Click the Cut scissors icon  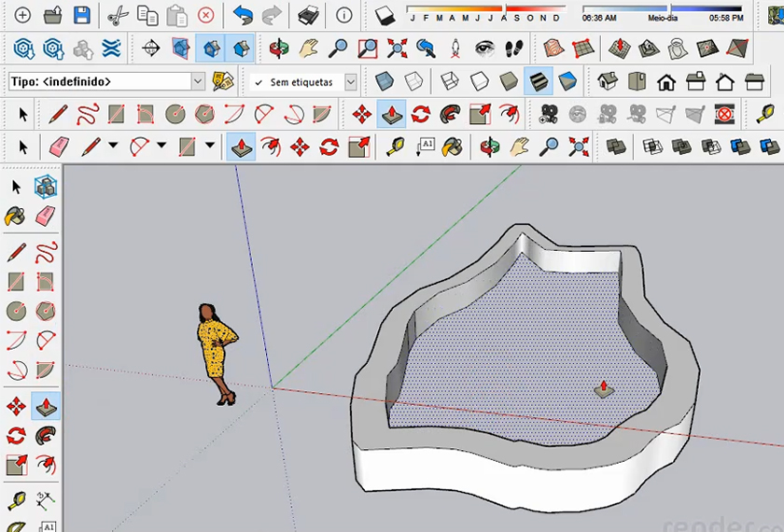[x=117, y=15]
